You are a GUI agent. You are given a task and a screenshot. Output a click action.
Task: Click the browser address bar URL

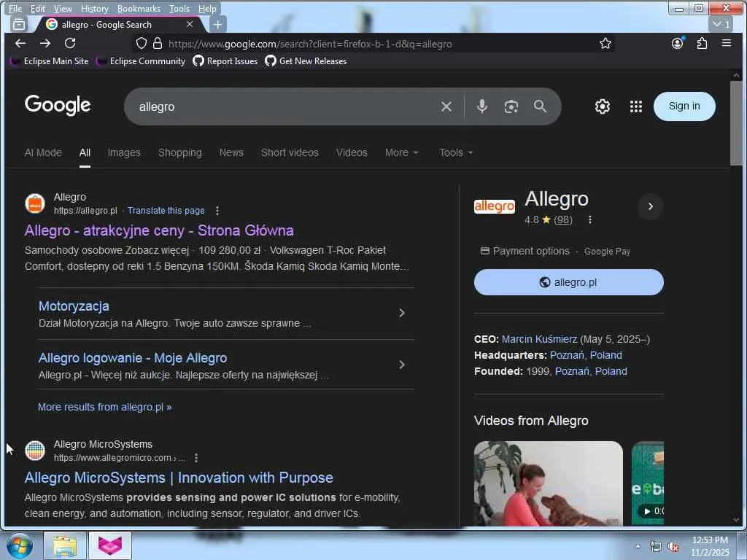click(x=310, y=44)
